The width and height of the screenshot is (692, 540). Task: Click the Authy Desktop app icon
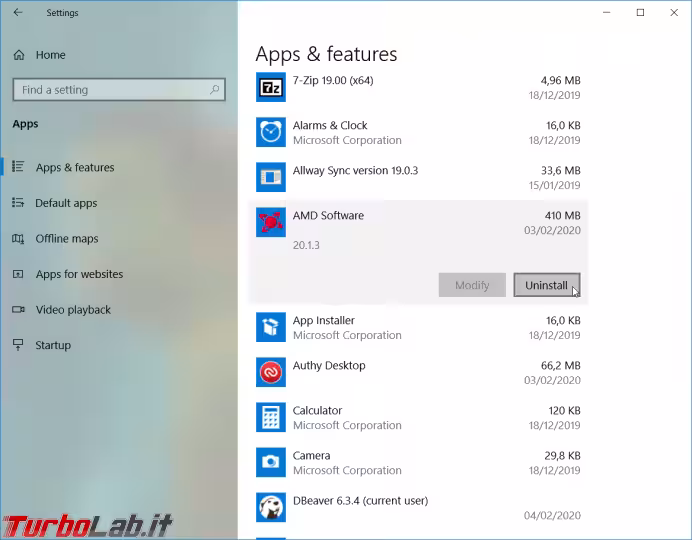pyautogui.click(x=271, y=372)
